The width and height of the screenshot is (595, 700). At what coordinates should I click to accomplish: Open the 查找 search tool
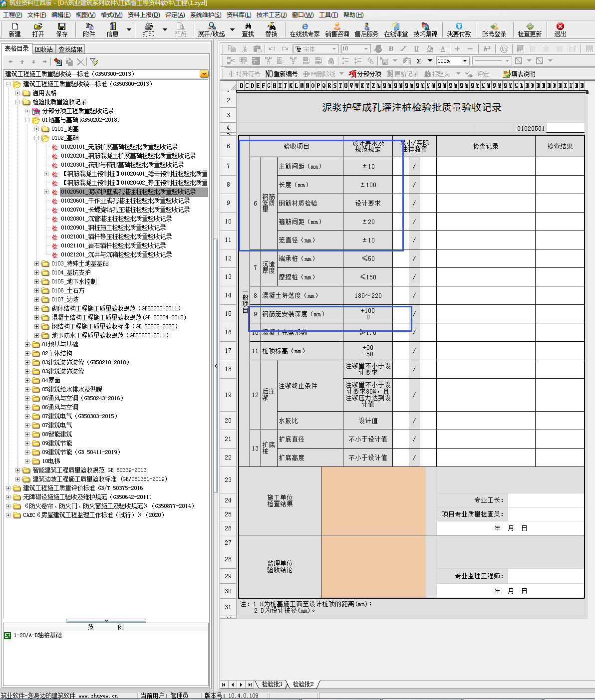248,30
